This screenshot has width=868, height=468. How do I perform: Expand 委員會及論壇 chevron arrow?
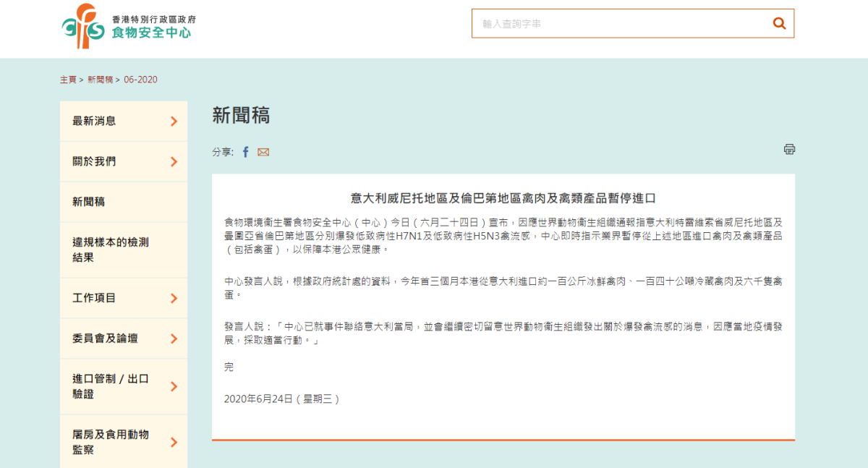pos(174,339)
